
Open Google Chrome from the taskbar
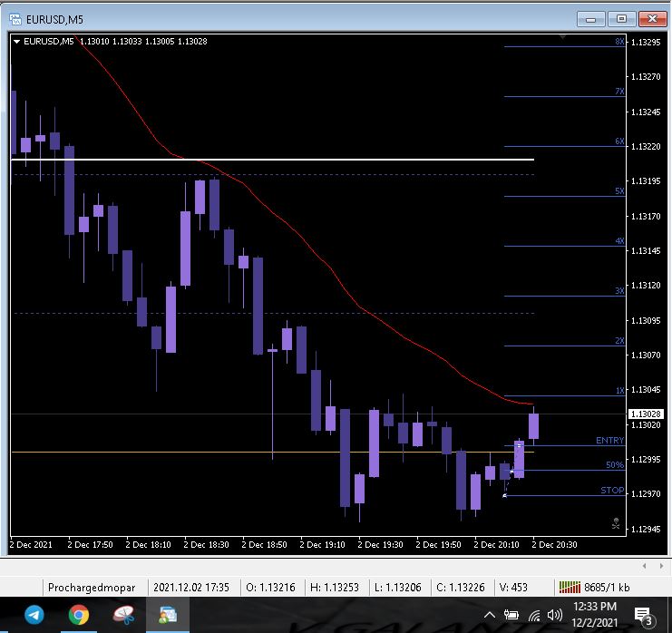(78, 615)
